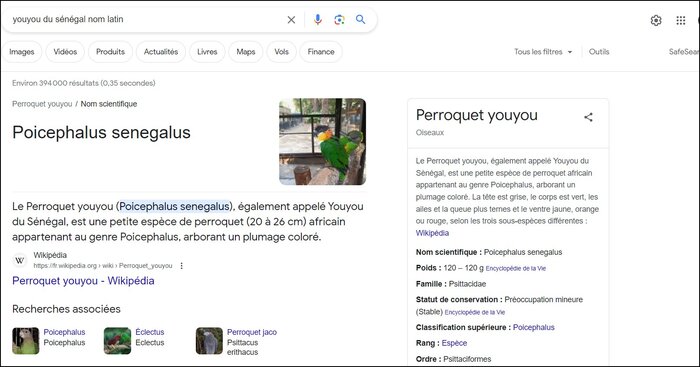Open Poicephalus classification supérieure link
Screen dimensions: 700x367
pyautogui.click(x=533, y=327)
